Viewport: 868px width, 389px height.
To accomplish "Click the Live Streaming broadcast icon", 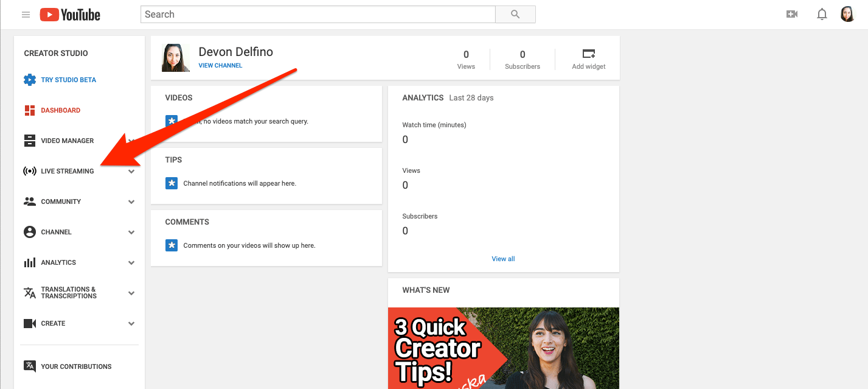I will 30,171.
